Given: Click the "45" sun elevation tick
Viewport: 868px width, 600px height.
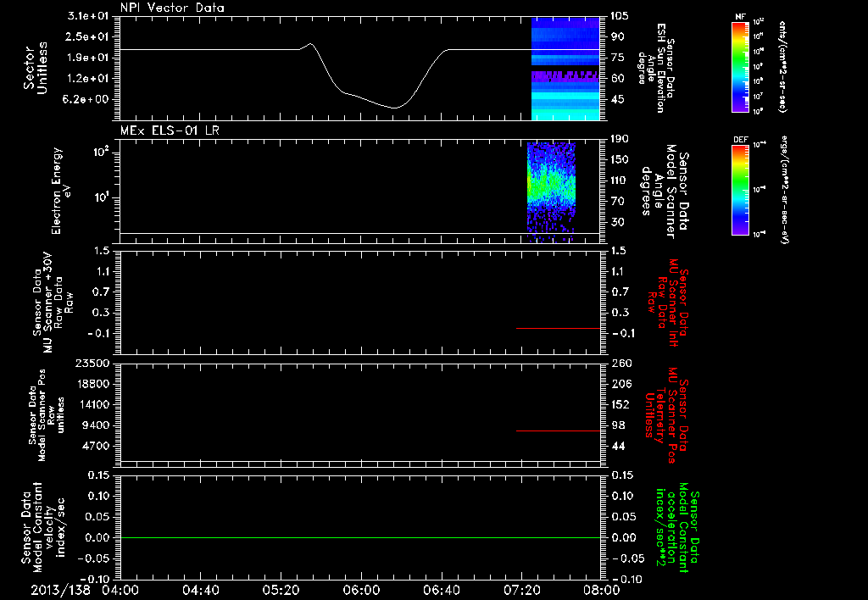Looking at the screenshot, I should 617,100.
